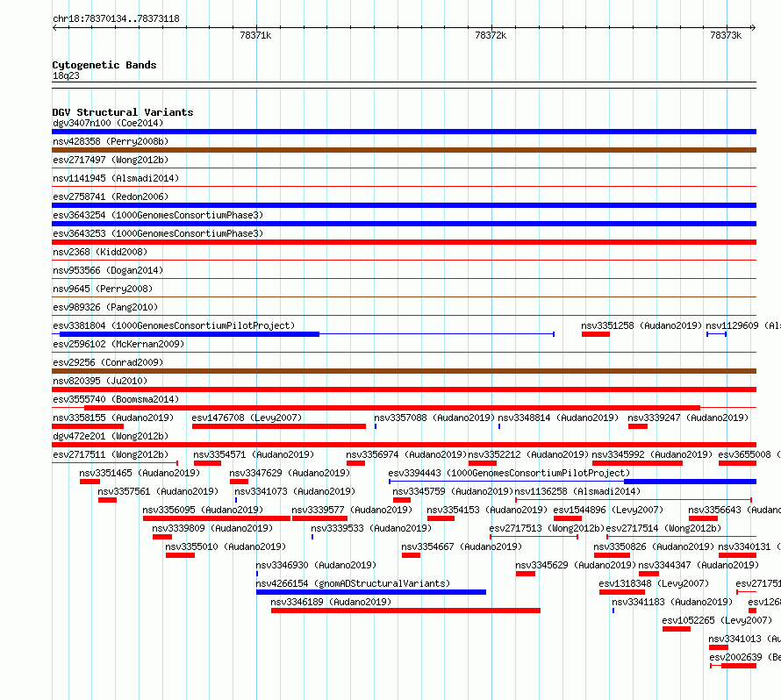Image resolution: width=781 pixels, height=700 pixels.
Task: Select esv2717514 (Wong2012b) label
Action: click(x=663, y=528)
